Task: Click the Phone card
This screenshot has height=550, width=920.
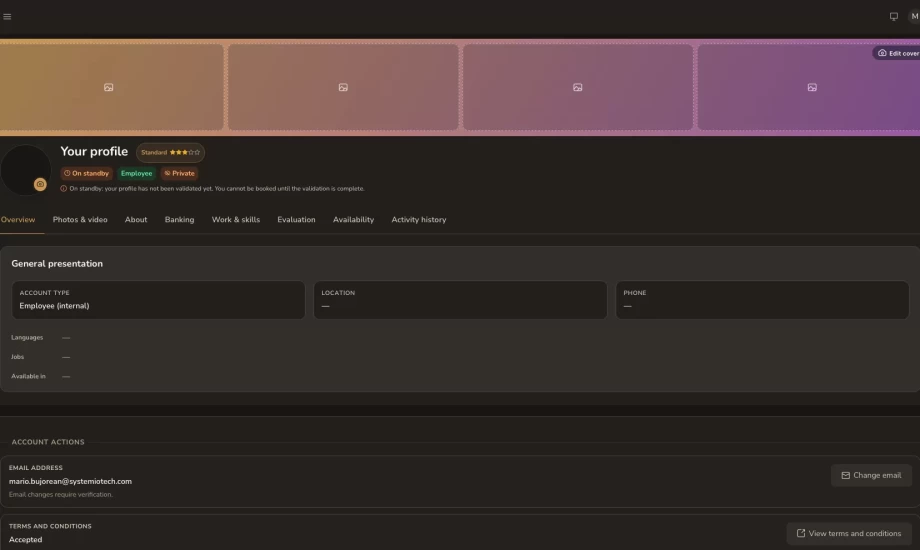Action: (762, 300)
